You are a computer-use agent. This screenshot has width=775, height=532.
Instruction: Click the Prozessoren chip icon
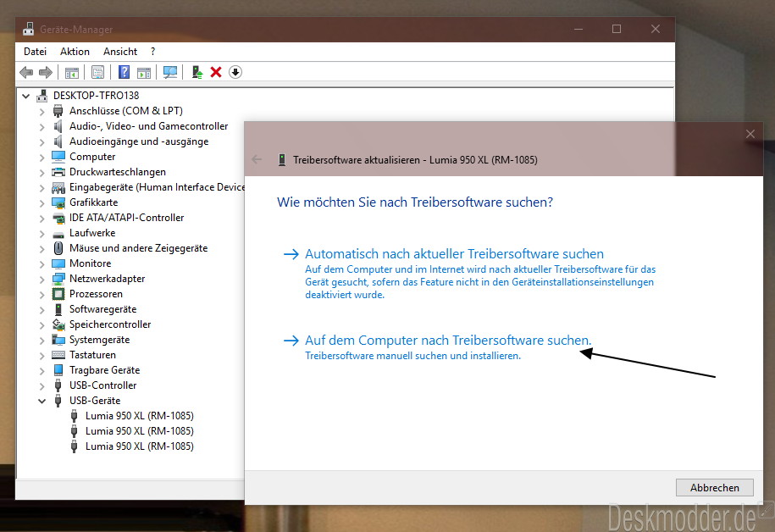point(58,294)
